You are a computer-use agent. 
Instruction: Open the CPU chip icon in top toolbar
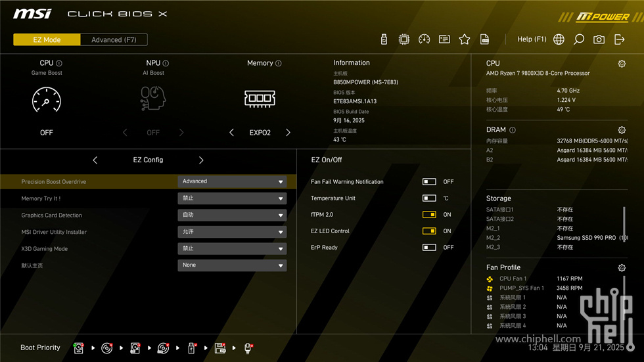point(403,39)
